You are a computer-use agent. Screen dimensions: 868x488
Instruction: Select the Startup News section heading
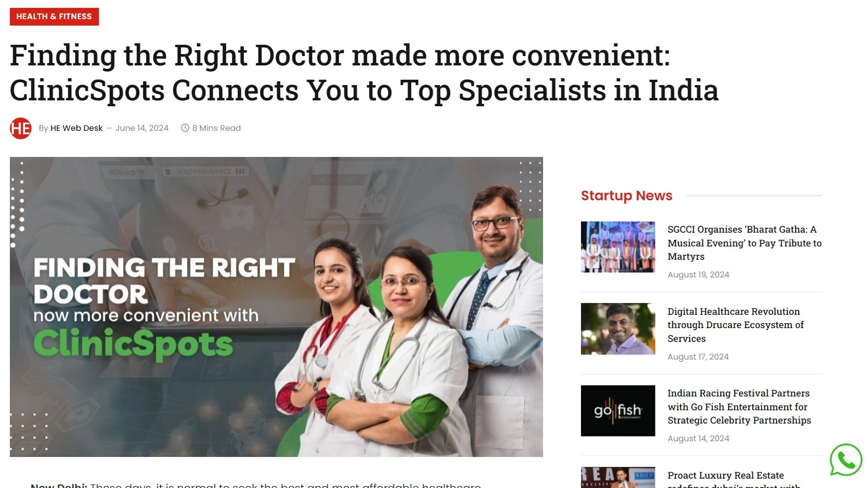626,195
